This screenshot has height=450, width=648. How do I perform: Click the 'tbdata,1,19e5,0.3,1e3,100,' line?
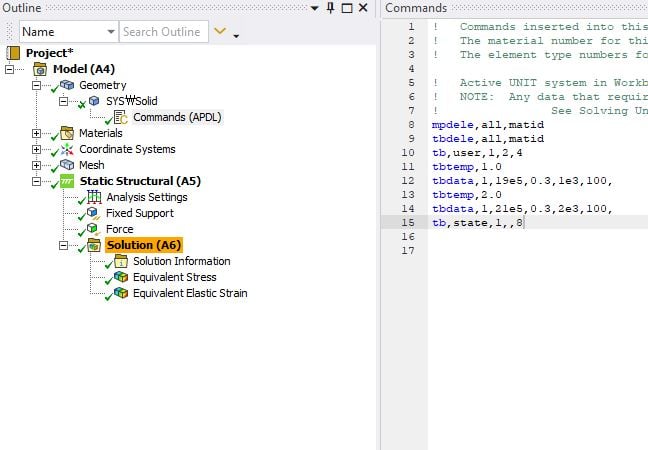(x=522, y=181)
